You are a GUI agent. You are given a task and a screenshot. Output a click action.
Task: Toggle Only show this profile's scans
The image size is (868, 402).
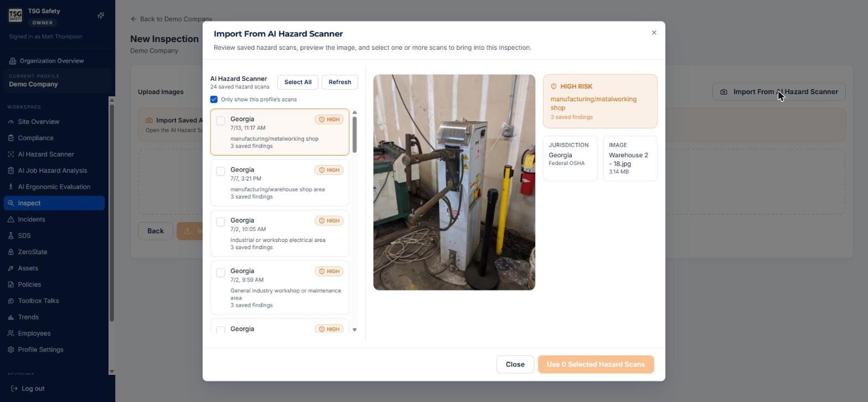pos(214,100)
